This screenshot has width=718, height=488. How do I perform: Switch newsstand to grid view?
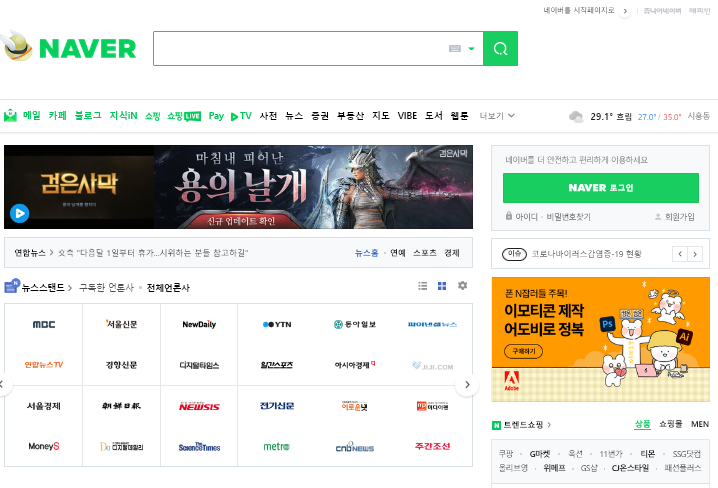[442, 286]
